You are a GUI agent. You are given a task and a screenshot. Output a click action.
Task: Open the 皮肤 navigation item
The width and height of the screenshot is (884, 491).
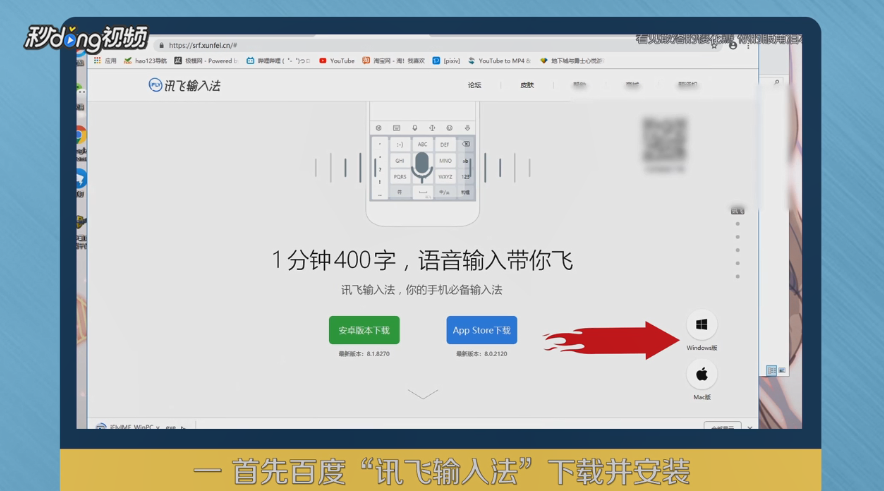click(527, 85)
